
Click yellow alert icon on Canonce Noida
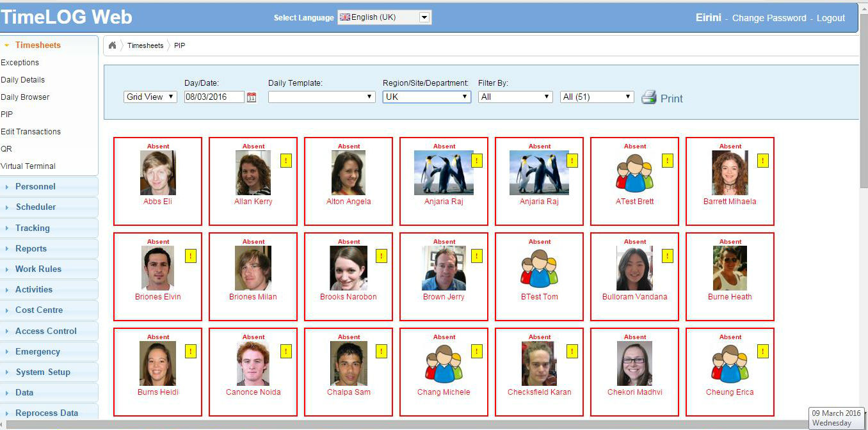click(286, 351)
